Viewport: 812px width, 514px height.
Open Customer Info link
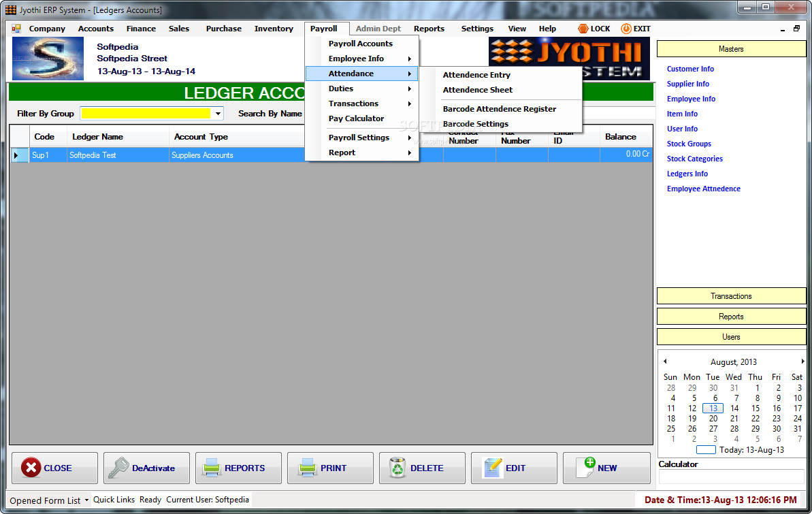point(690,69)
